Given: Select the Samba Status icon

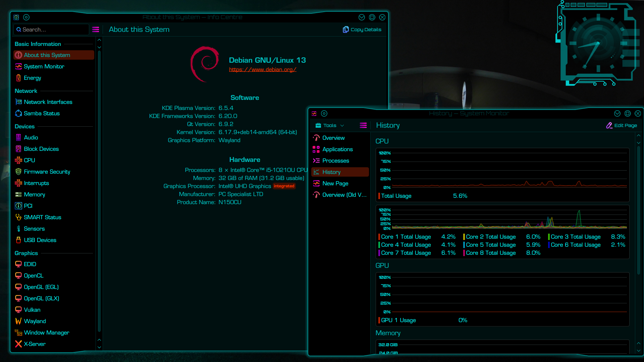Looking at the screenshot, I should coord(18,113).
